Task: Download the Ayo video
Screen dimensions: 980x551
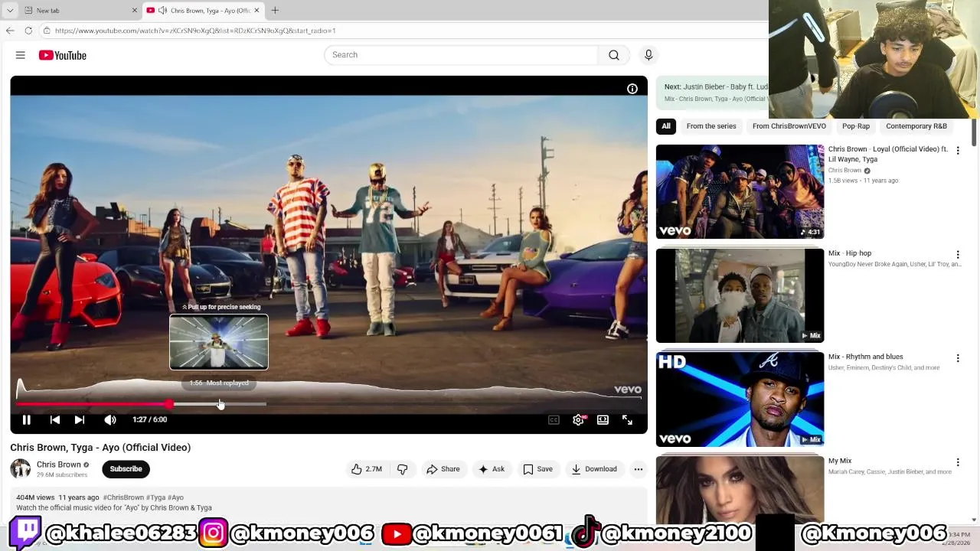Action: click(594, 469)
